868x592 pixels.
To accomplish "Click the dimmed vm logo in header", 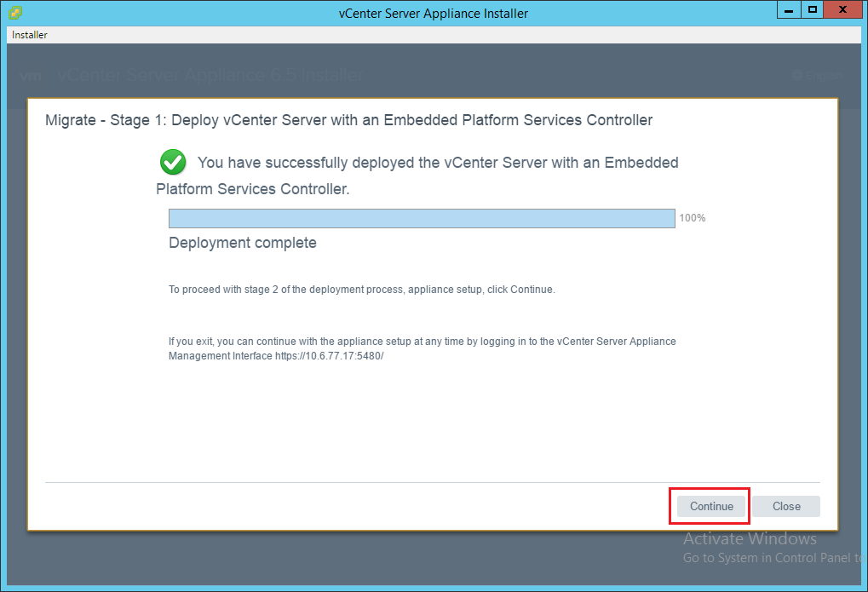I will (x=31, y=75).
